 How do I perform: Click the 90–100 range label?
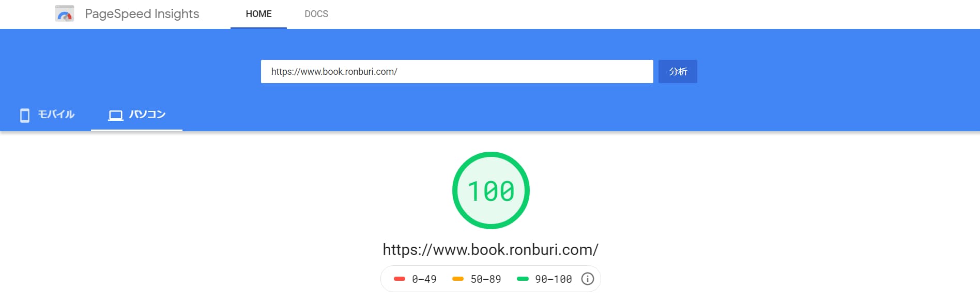[x=554, y=279]
